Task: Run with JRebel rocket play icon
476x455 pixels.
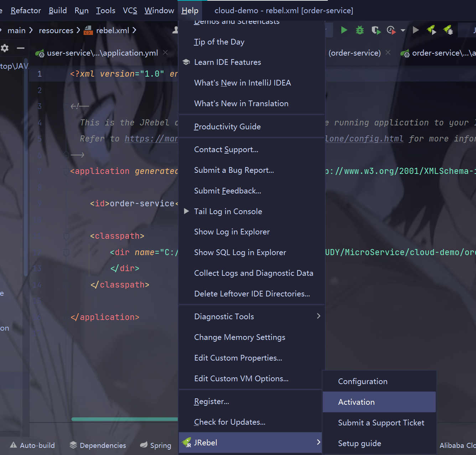Action: [x=431, y=30]
